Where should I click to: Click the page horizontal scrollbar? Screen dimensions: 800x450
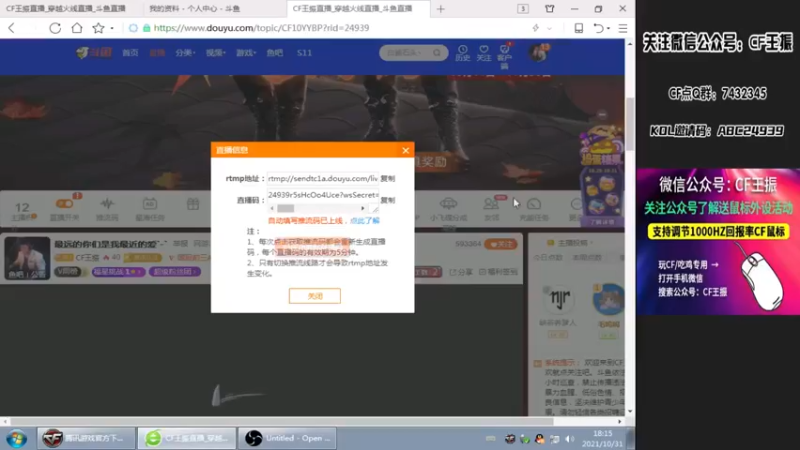tap(281, 421)
